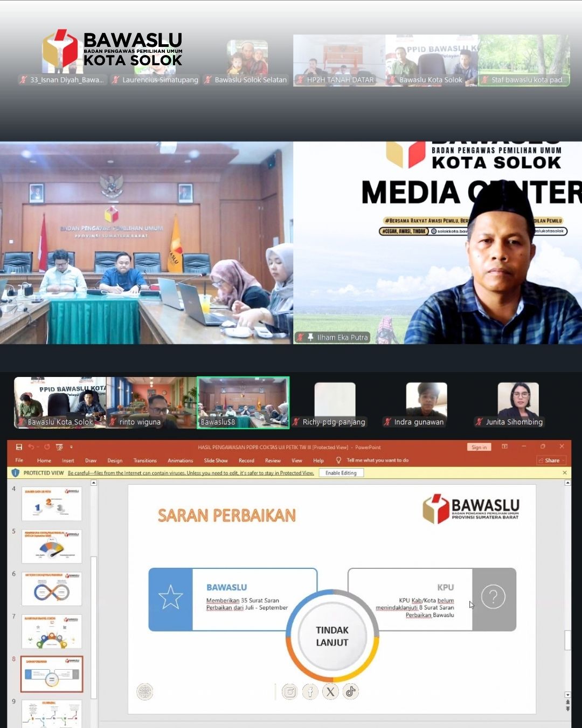This screenshot has width=582, height=728.
Task: Select slide 9 thumbnail
Action: (52, 713)
